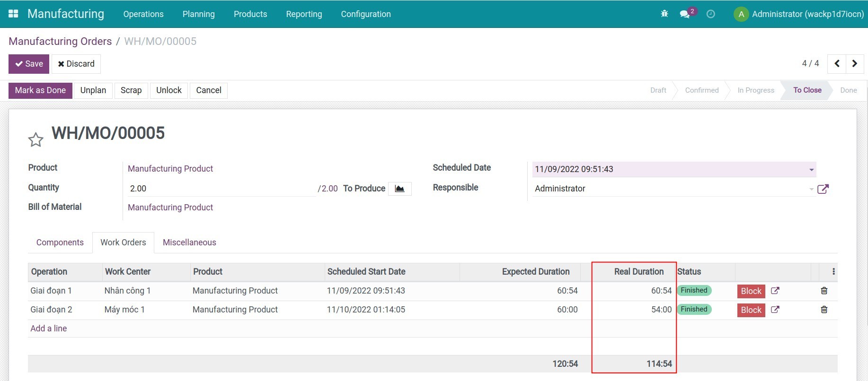868x381 pixels.
Task: Toggle the priority star for WH/MO/00005
Action: (x=36, y=139)
